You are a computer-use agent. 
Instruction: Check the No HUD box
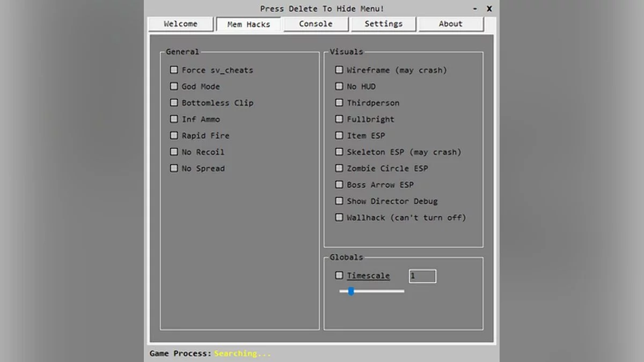point(339,86)
